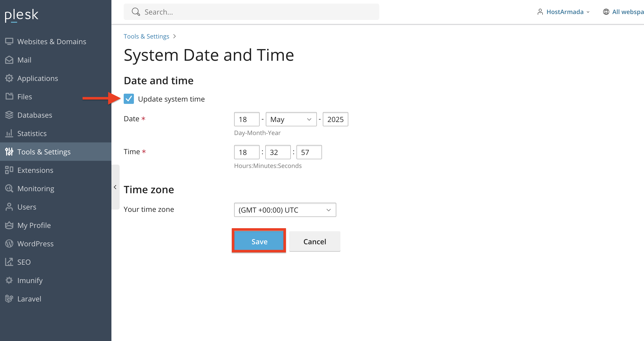This screenshot has height=341, width=644.
Task: Follow the Tools & Settings breadcrumb link
Action: [x=146, y=36]
